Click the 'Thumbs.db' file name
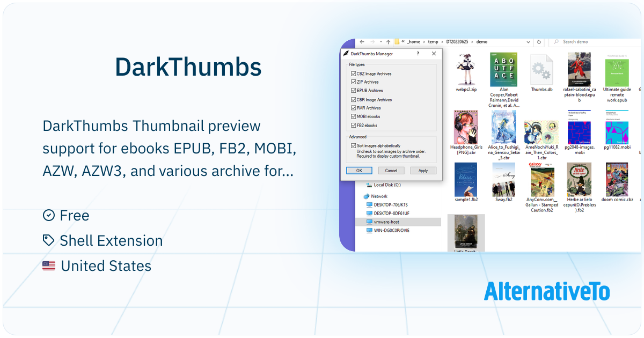 [x=541, y=90]
